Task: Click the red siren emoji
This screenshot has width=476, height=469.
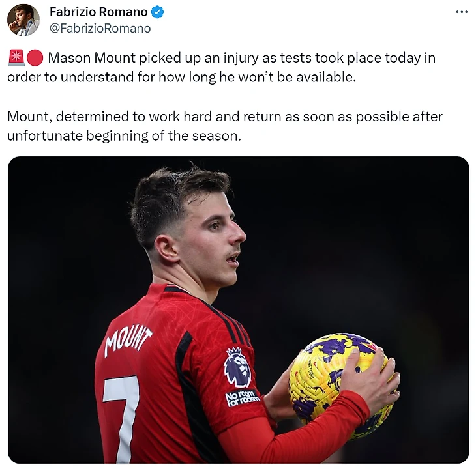Action: [x=16, y=58]
